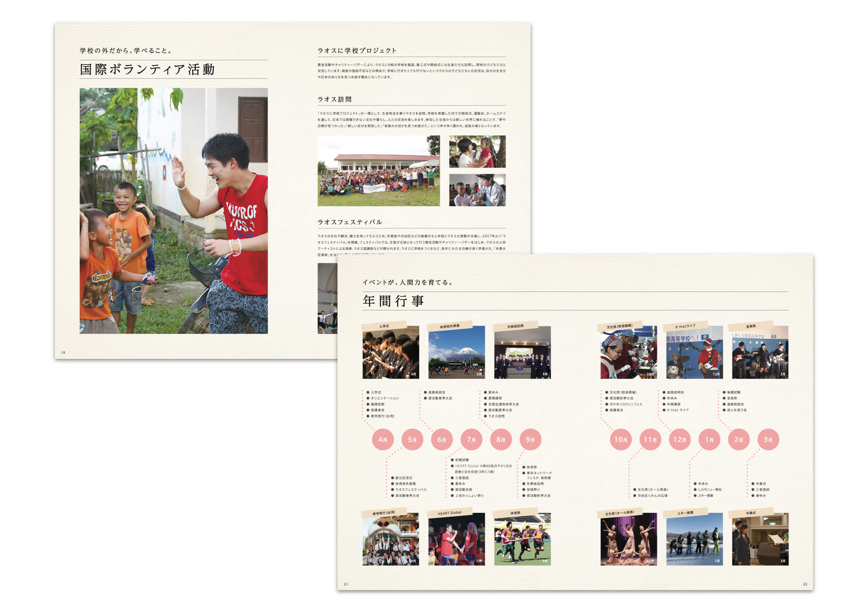The image size is (868, 613).
Task: Select the 11月 month circle
Action: tap(650, 439)
